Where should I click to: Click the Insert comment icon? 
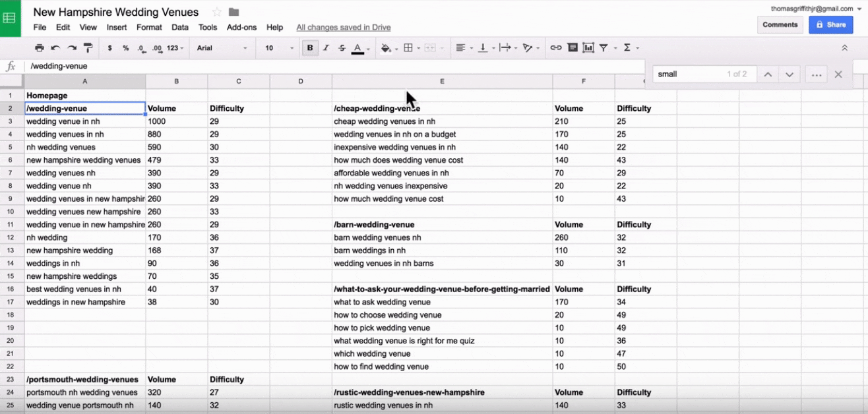point(572,48)
